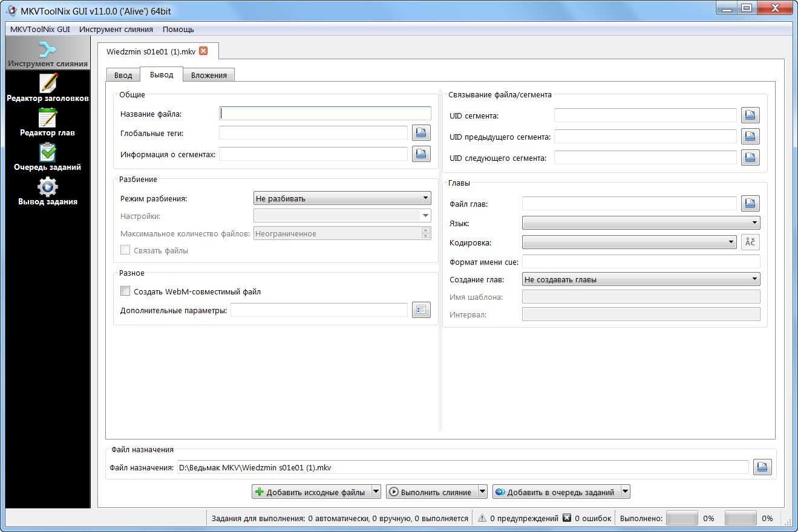The height and width of the screenshot is (532, 798).
Task: Click the warnings triangle icon in the status bar
Action: tap(482, 518)
